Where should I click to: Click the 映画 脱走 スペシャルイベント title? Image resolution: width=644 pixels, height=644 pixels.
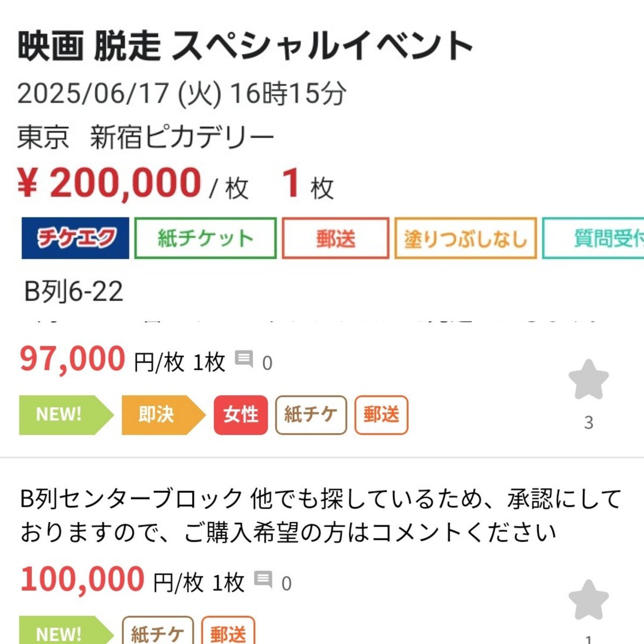[245, 46]
